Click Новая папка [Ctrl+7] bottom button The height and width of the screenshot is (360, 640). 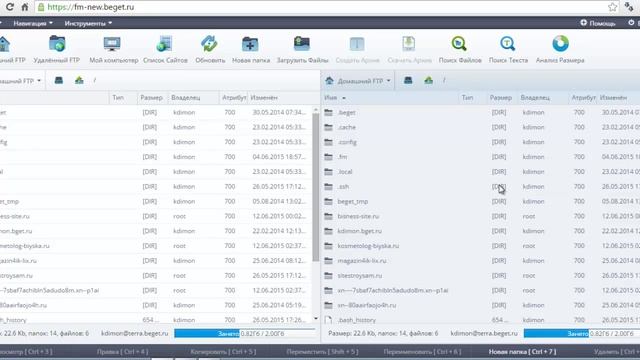(x=522, y=351)
